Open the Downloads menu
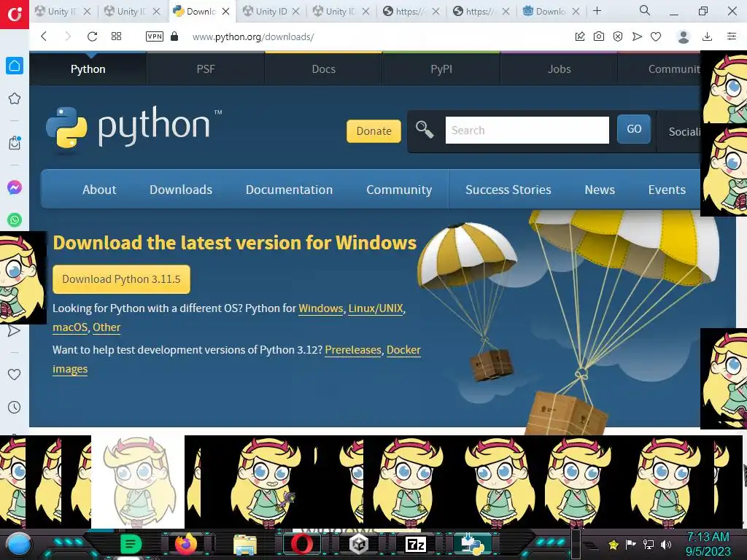Viewport: 747px width, 560px height. 181,190
